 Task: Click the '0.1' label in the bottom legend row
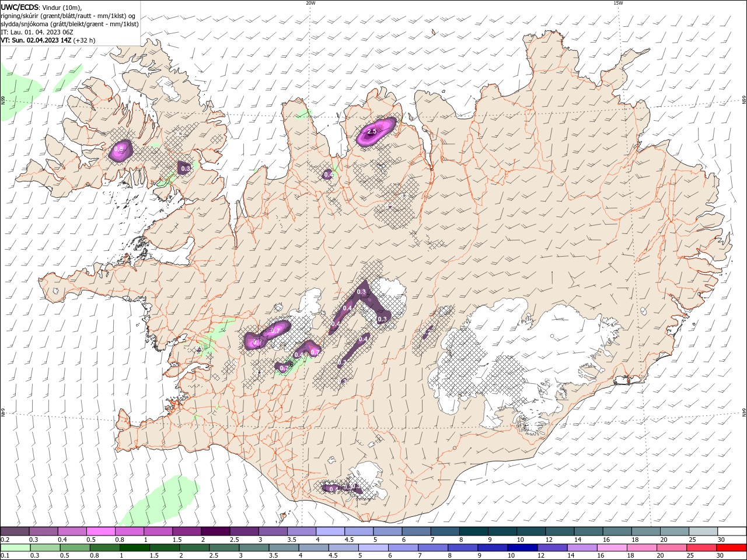click(5, 556)
